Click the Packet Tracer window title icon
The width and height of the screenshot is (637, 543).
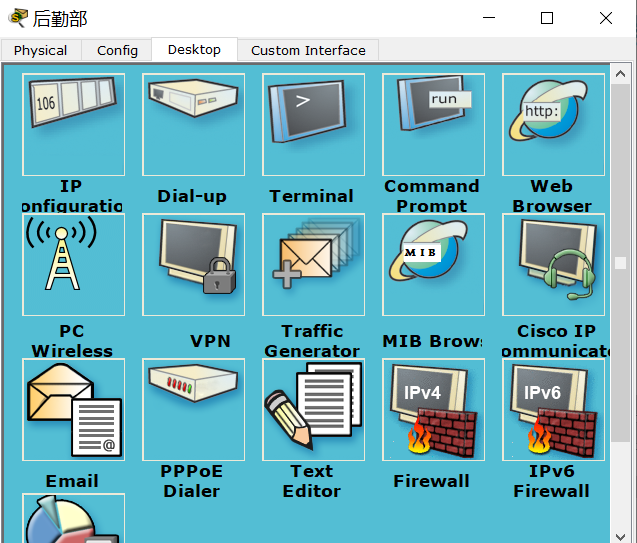[x=17, y=18]
